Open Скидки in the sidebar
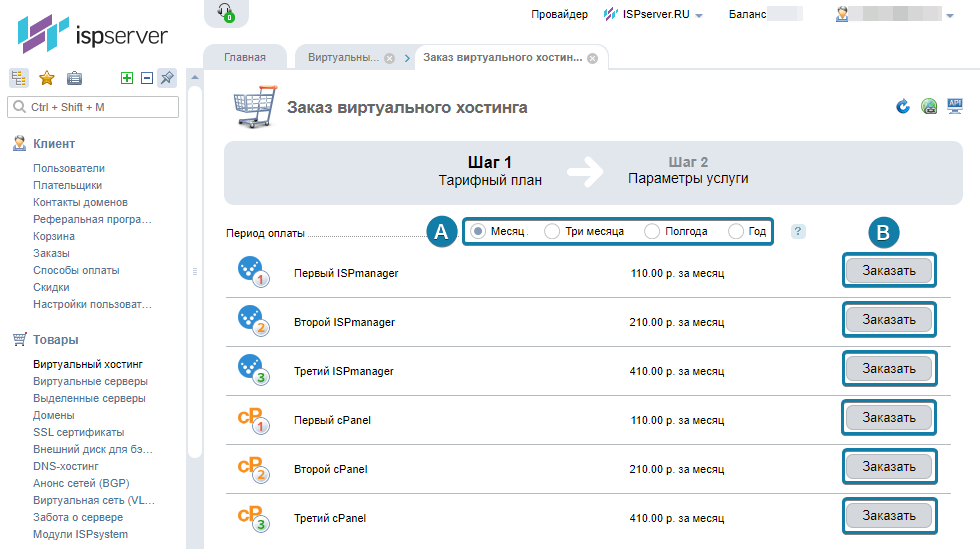This screenshot has width=980, height=549. (51, 287)
